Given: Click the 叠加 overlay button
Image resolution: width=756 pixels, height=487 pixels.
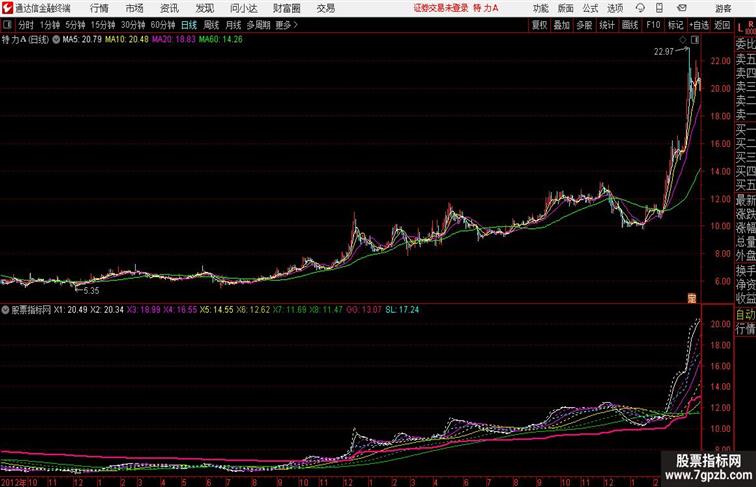Looking at the screenshot, I should [562, 25].
